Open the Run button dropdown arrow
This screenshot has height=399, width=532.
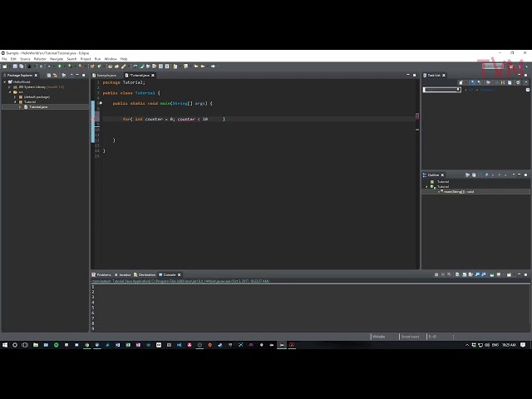click(x=64, y=66)
